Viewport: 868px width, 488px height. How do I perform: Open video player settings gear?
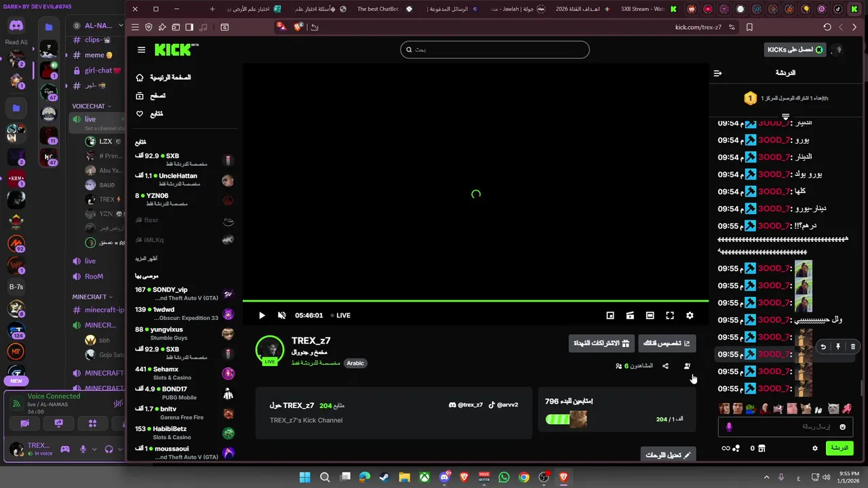coord(690,315)
